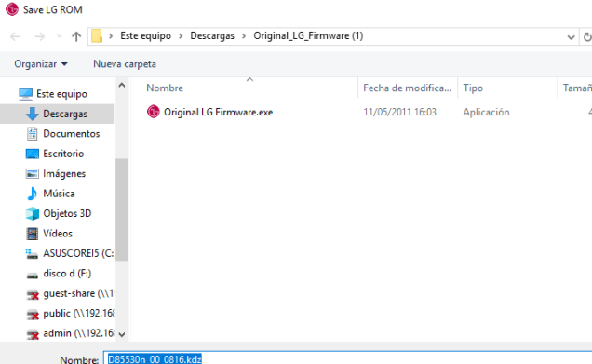592x364 pixels.
Task: Click the disconnected public drive icon
Action: click(x=33, y=314)
